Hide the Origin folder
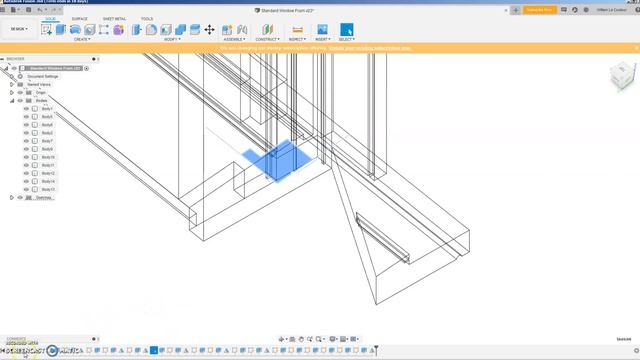Screen dimensions: 640x360 20,93
